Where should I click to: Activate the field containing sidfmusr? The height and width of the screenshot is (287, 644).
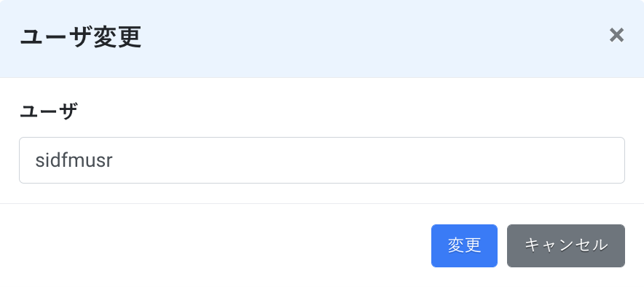coord(322,160)
